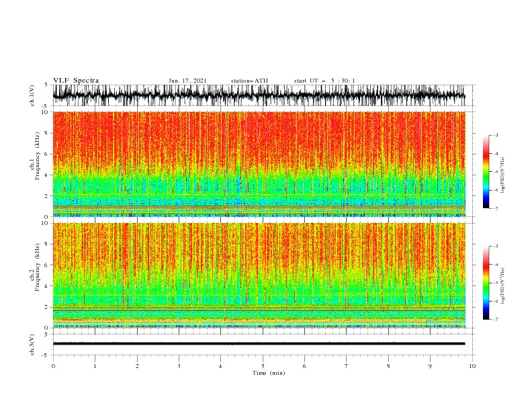Image resolution: width=532 pixels, height=411 pixels.
Task: Click inside the ch.2 spectrogram panel
Action: 259,275
